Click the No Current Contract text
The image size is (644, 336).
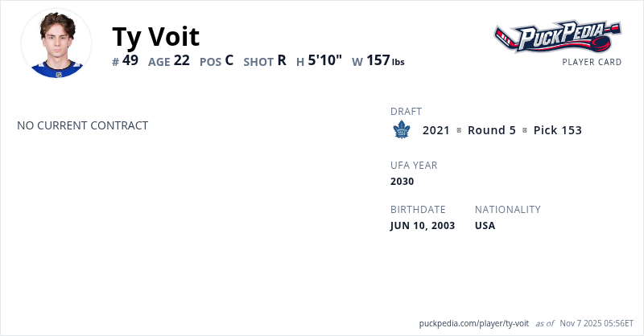tap(82, 125)
